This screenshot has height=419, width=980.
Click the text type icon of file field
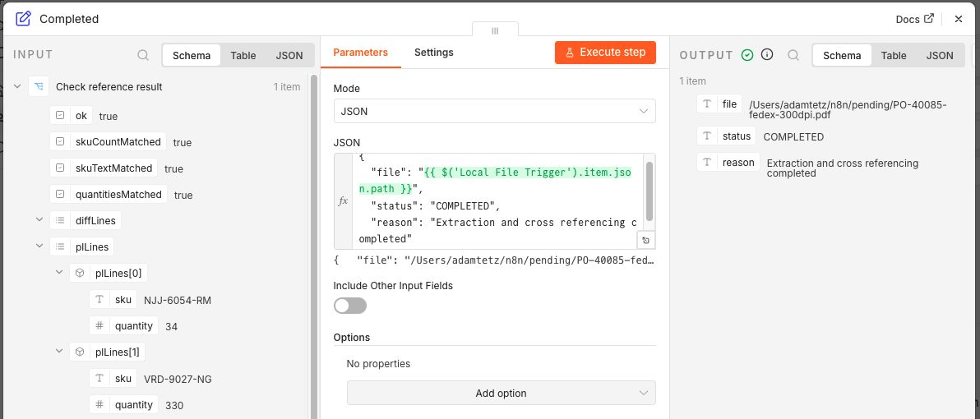(x=707, y=104)
